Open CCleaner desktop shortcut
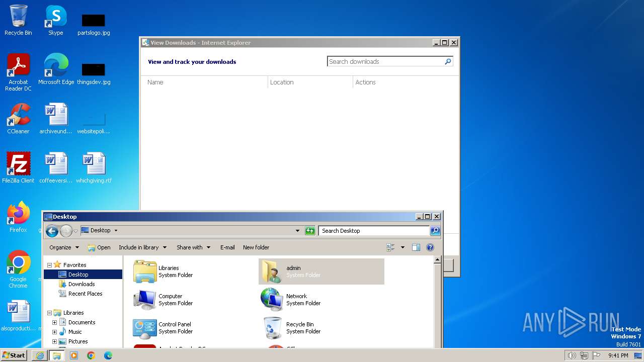 pos(18,119)
